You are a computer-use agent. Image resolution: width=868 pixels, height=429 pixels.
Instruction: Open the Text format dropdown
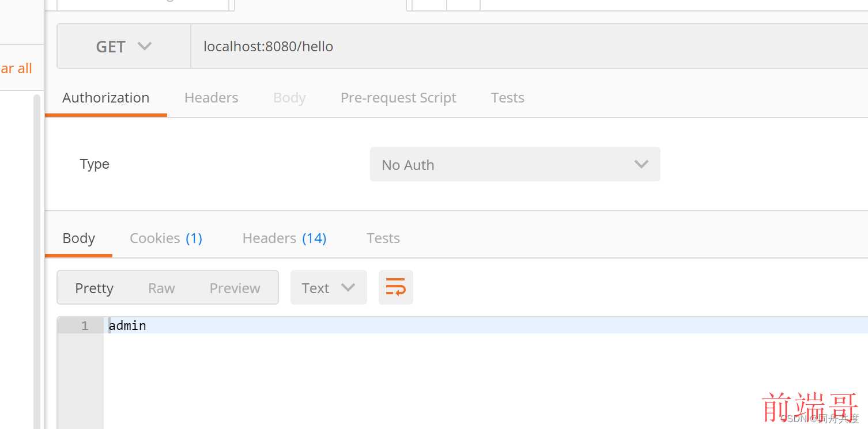(329, 287)
